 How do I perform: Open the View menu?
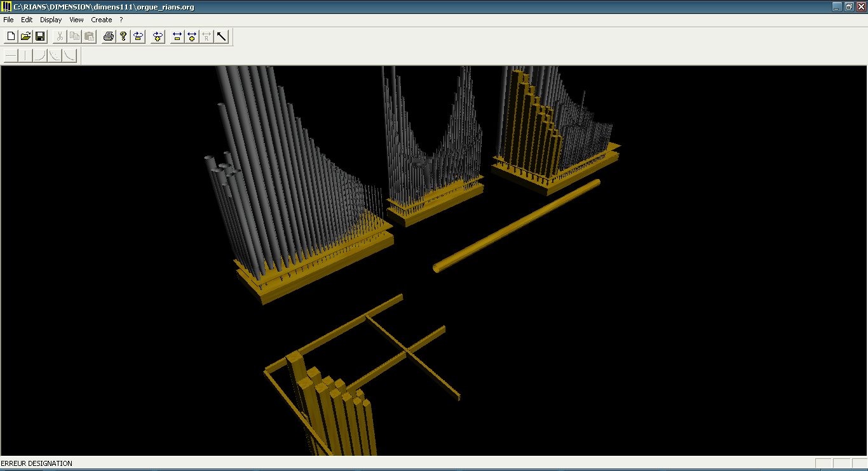(x=76, y=20)
